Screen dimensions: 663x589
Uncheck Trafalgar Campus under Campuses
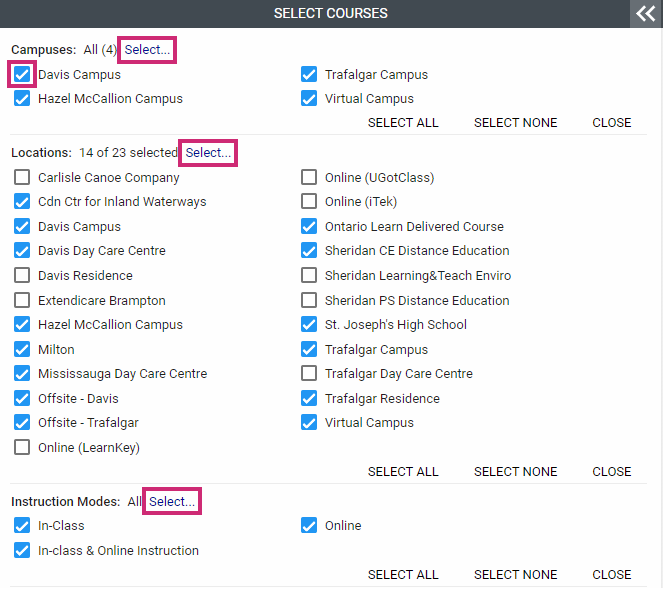(x=309, y=74)
